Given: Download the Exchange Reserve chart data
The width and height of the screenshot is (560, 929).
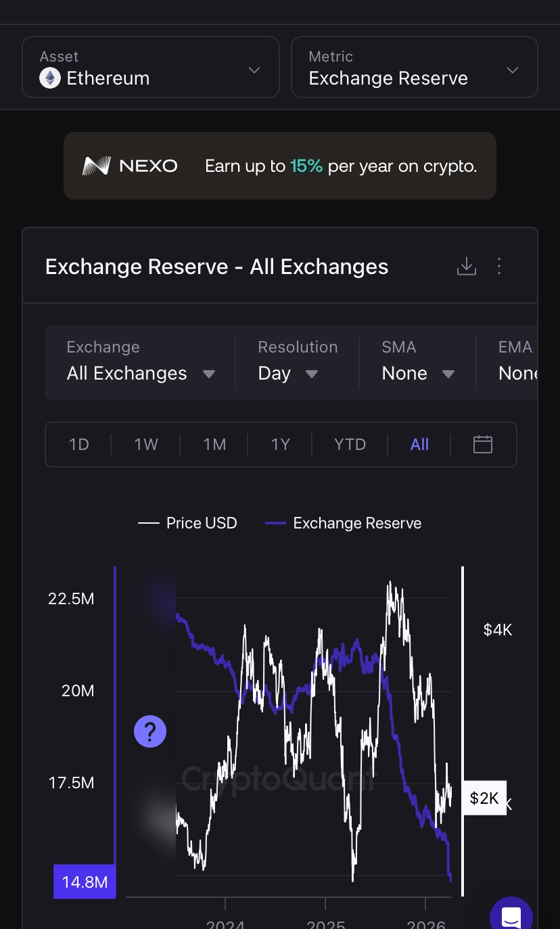Looking at the screenshot, I should click(466, 267).
